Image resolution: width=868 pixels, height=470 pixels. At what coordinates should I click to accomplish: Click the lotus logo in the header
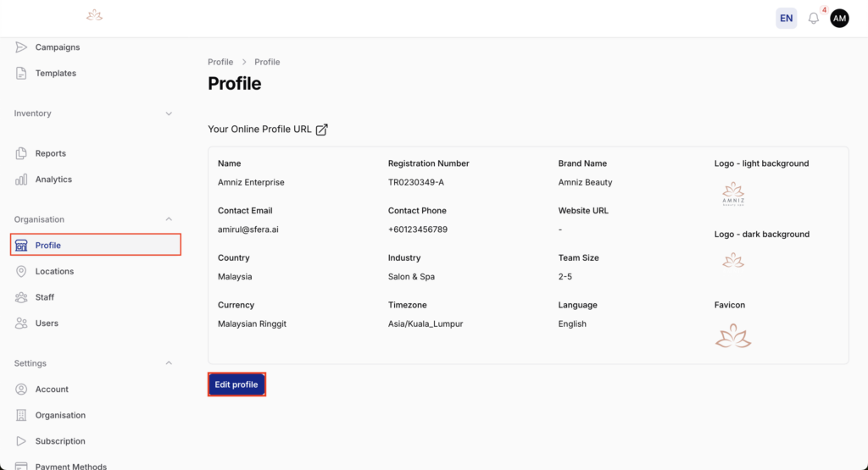[x=94, y=15]
